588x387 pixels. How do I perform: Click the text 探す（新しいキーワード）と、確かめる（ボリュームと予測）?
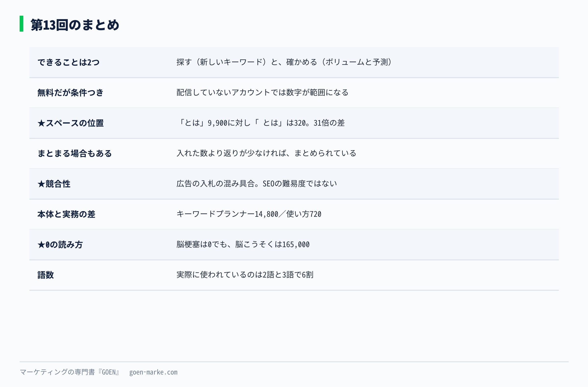coord(284,62)
